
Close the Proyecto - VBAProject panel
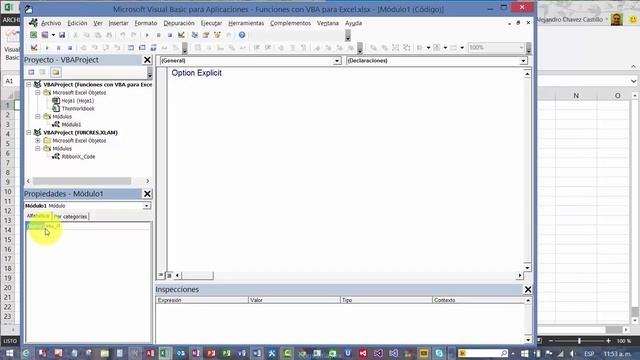point(147,60)
